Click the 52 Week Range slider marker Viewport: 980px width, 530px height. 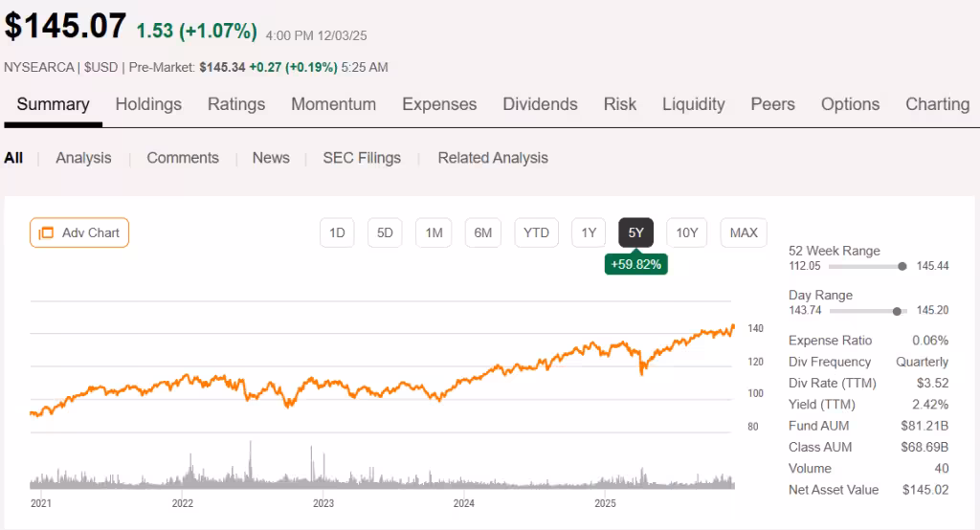tap(902, 266)
